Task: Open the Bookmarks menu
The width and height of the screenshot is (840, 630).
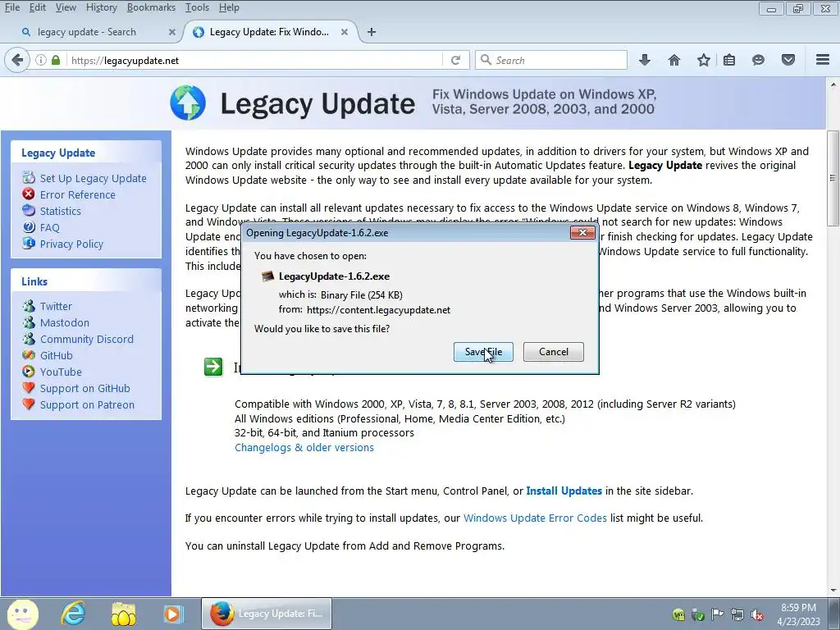Action: click(x=151, y=7)
